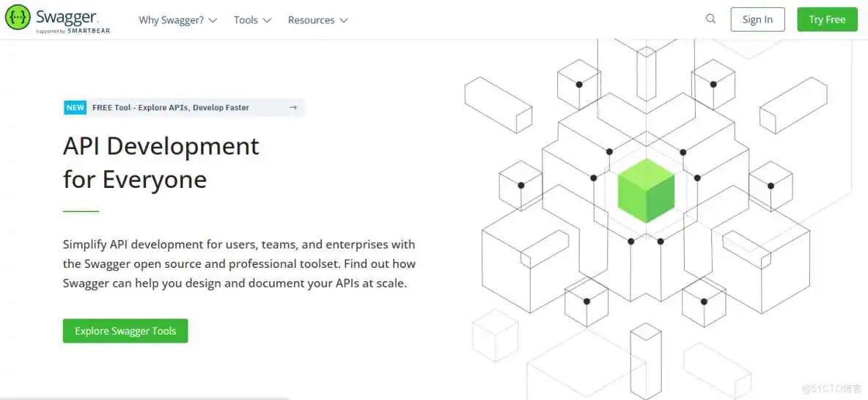Open the Why Swagger? menu label
This screenshot has width=868, height=400.
point(172,20)
